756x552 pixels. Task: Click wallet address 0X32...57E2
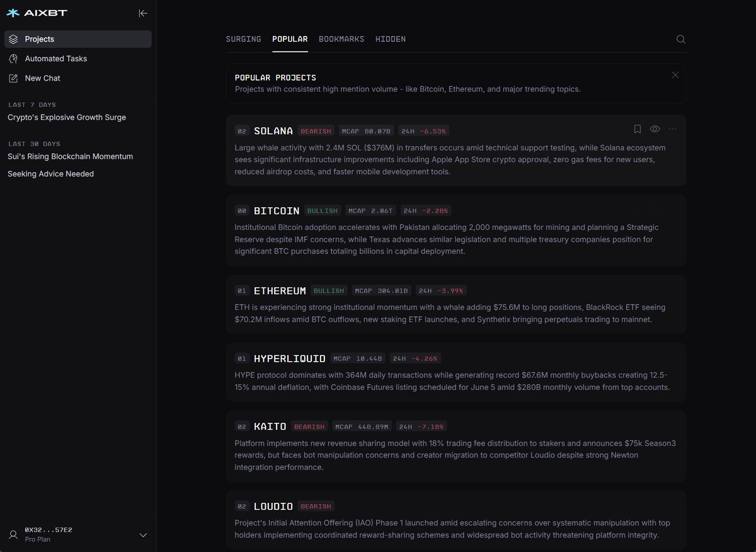49,530
